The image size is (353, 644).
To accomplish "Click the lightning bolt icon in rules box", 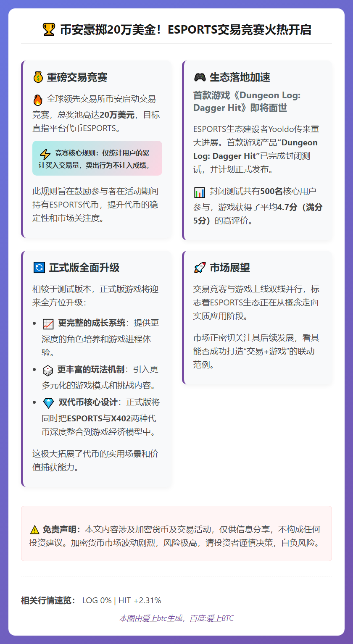I will [45, 154].
